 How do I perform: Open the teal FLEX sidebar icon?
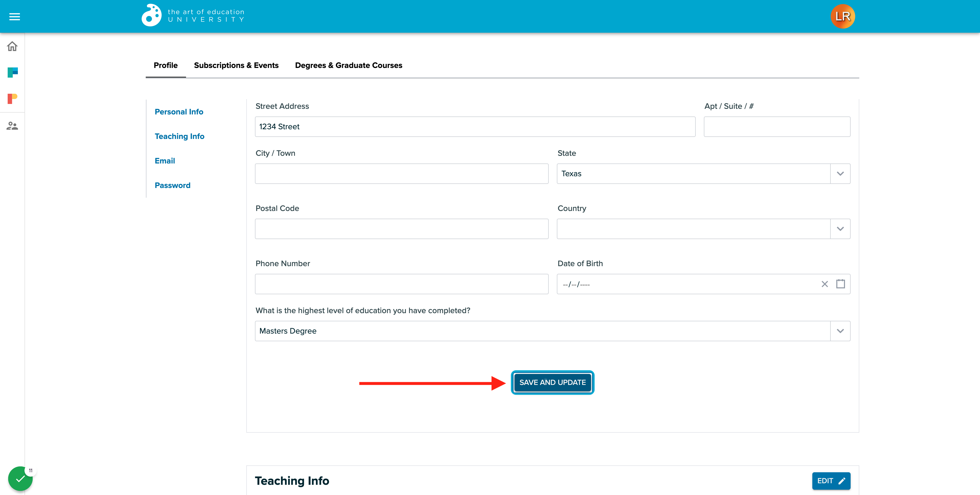tap(13, 72)
